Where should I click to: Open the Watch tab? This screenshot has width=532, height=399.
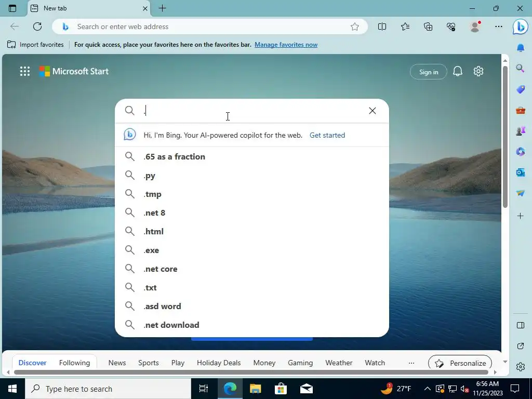(x=375, y=363)
